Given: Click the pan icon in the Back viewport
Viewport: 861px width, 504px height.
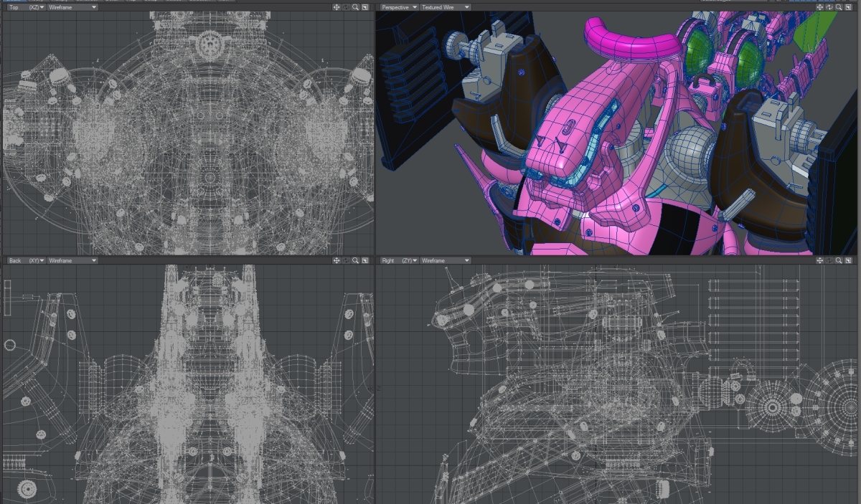Looking at the screenshot, I should 337,260.
